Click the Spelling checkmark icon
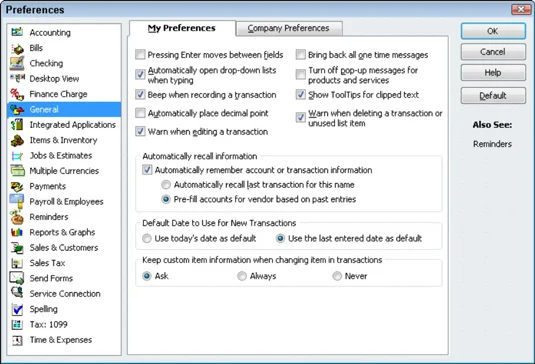Screen dimensions: 535x364 pos(17,309)
